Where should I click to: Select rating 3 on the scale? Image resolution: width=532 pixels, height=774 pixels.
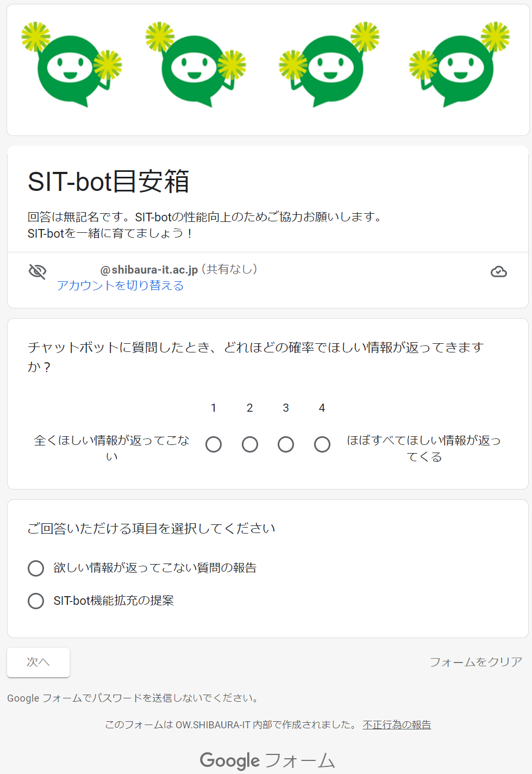pos(286,444)
